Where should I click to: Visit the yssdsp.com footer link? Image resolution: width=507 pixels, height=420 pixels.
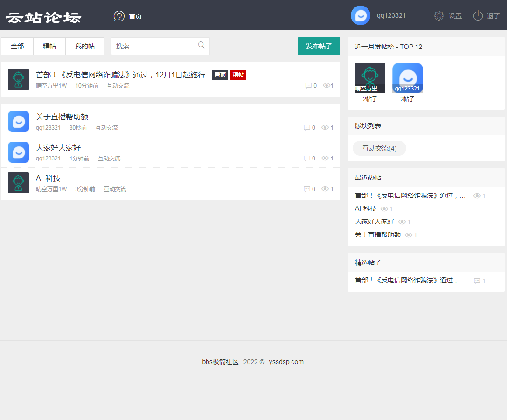click(x=286, y=362)
